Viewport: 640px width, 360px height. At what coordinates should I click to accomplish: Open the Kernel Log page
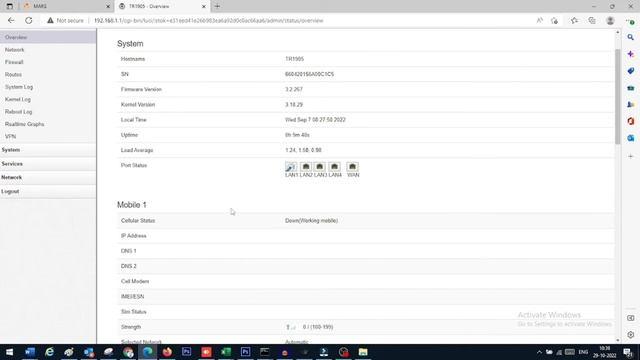click(x=18, y=100)
